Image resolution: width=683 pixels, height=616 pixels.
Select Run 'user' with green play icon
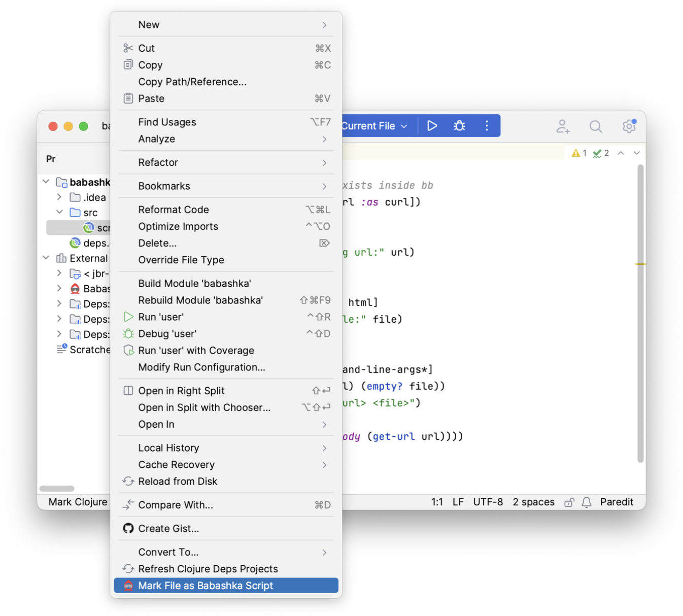(226, 317)
